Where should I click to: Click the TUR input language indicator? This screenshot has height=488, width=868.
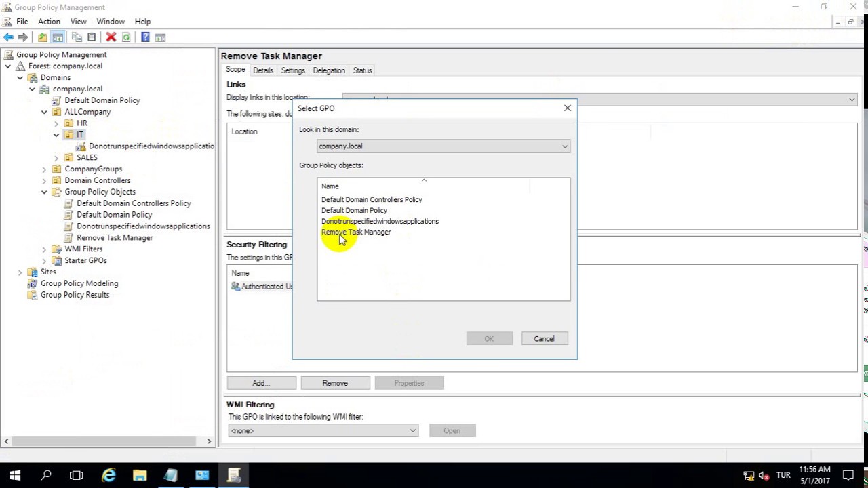pos(783,476)
